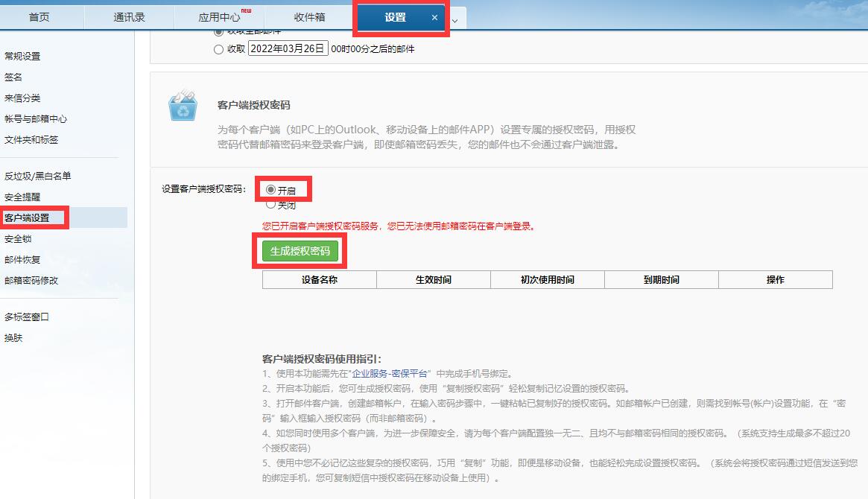The image size is (868, 499).
Task: Open the 应用中心 tab
Action: 219,17
